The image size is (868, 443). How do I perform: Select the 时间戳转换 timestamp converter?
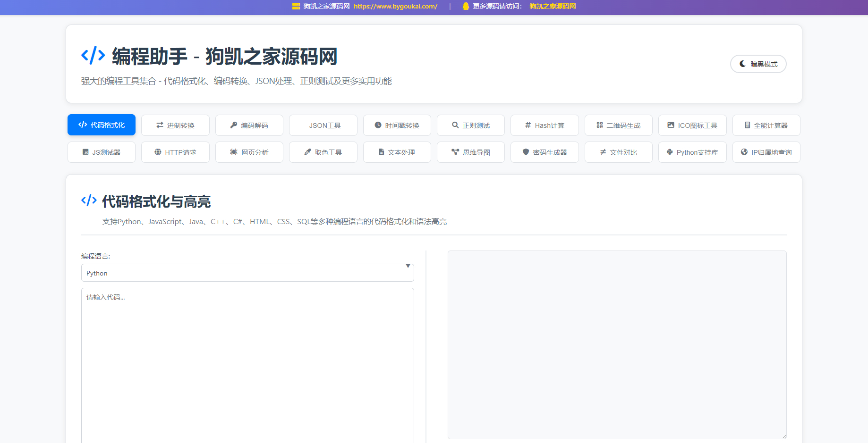(397, 125)
